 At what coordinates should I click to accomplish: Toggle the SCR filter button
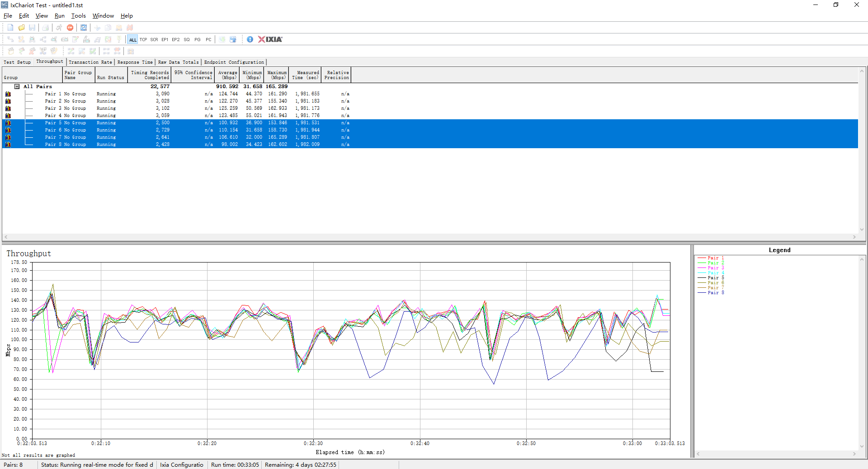154,39
